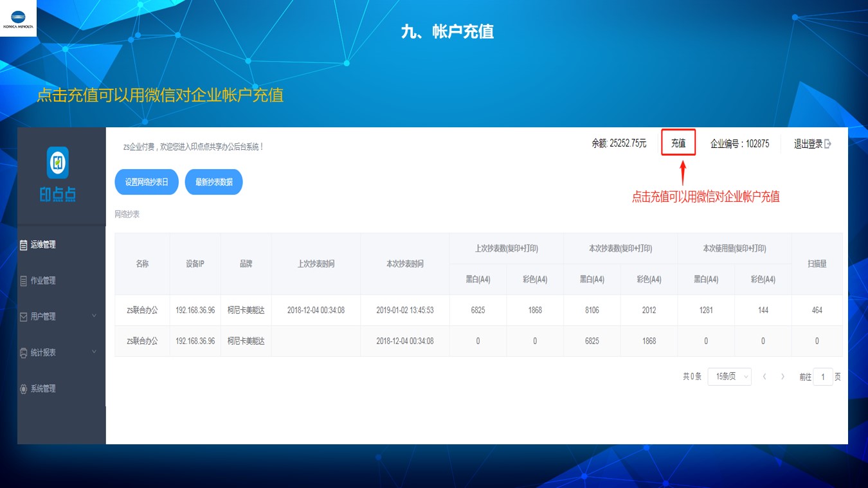This screenshot has height=488, width=868.
Task: Click the logout icon beside 退出登录
Action: click(827, 144)
